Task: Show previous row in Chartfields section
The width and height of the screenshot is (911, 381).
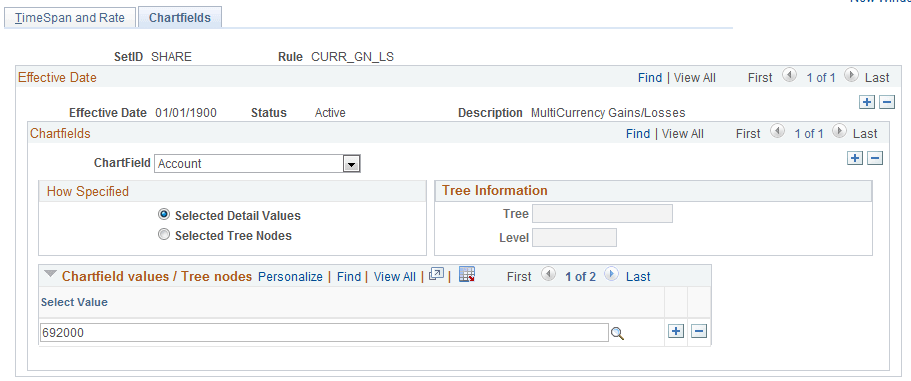Action: pyautogui.click(x=777, y=132)
